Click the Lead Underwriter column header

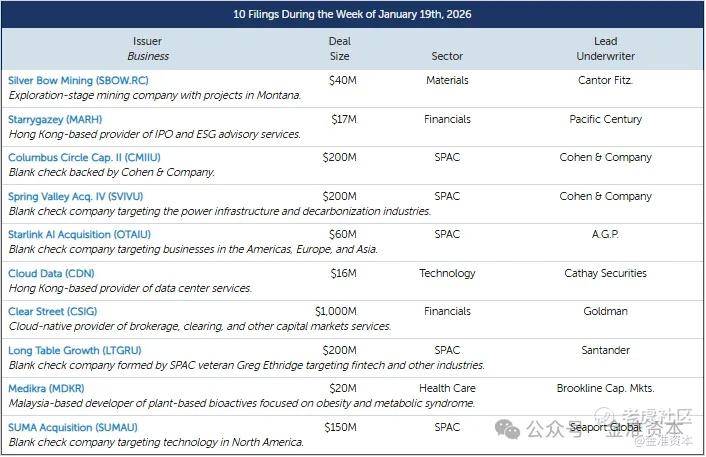[x=605, y=48]
